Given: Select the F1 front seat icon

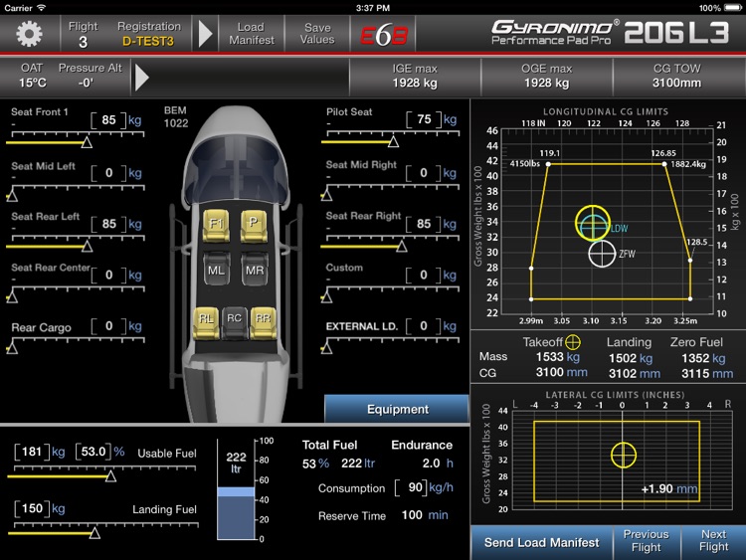Looking at the screenshot, I should coord(216,225).
